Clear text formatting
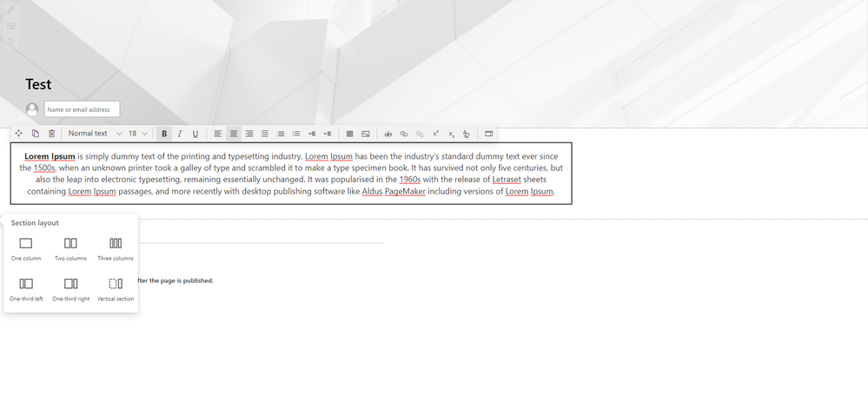The height and width of the screenshot is (395, 868). (x=466, y=134)
